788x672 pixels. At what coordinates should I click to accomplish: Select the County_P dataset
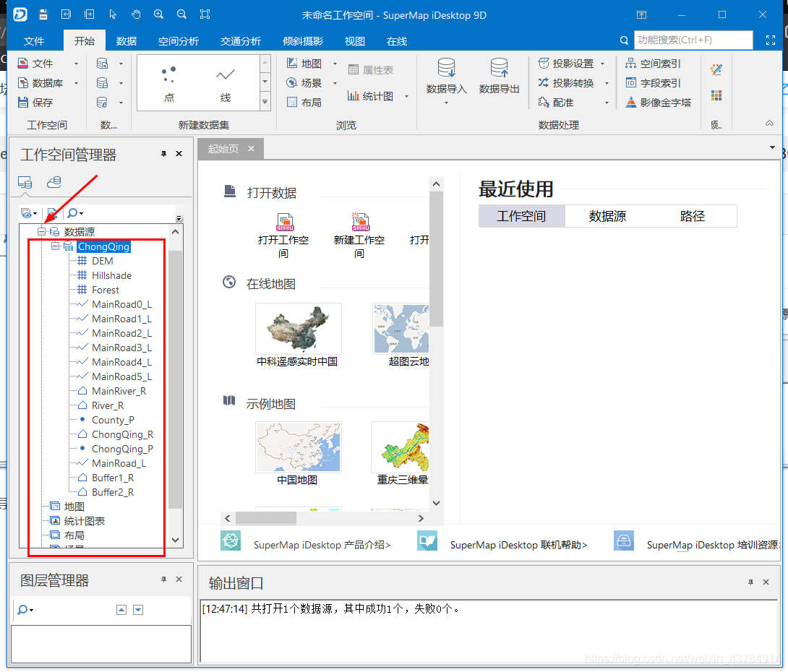[x=113, y=420]
